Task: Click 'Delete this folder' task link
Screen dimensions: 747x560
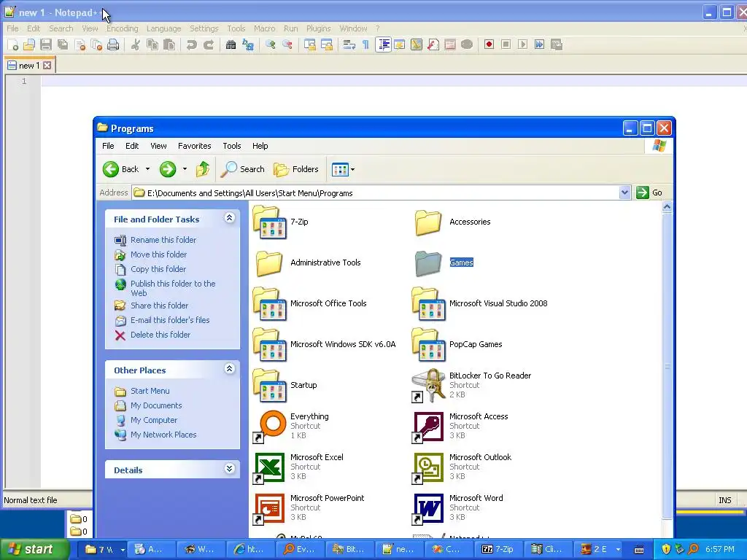Action: pyautogui.click(x=160, y=335)
